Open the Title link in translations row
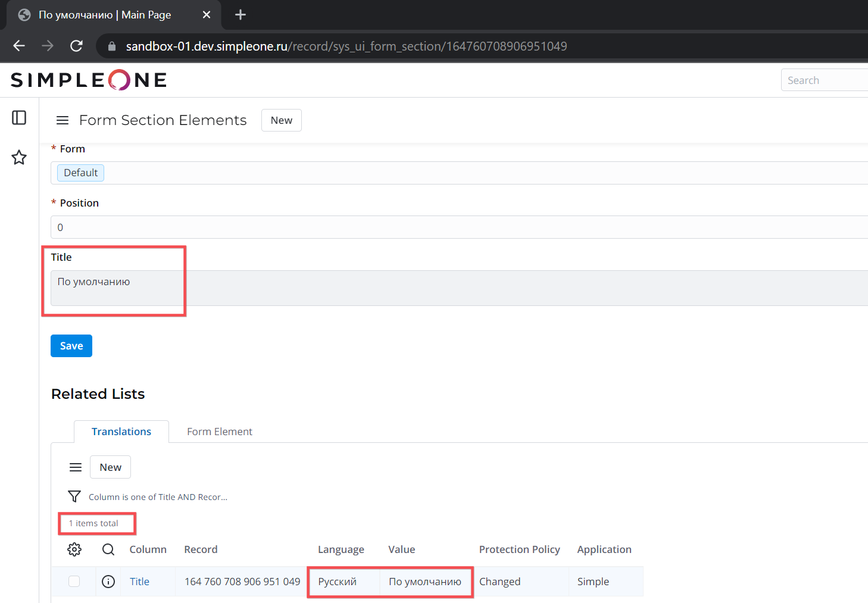This screenshot has width=868, height=603. point(139,582)
